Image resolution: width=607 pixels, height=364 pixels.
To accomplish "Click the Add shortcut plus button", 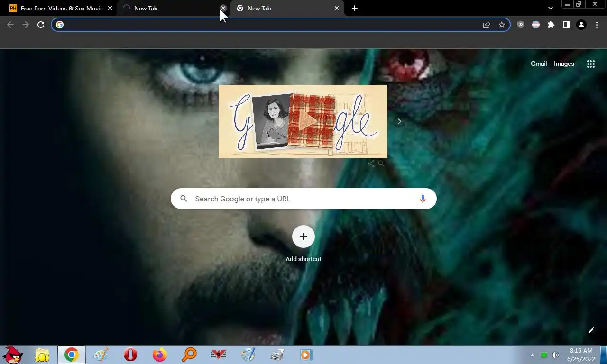I will click(x=303, y=237).
